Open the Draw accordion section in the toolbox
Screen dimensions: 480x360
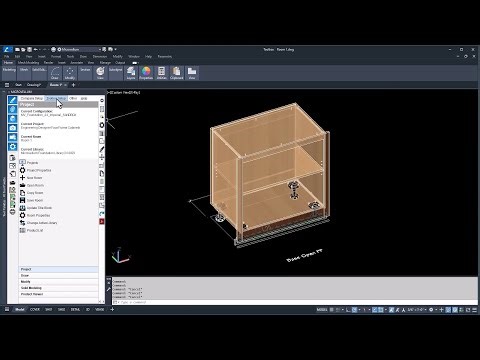click(58, 276)
